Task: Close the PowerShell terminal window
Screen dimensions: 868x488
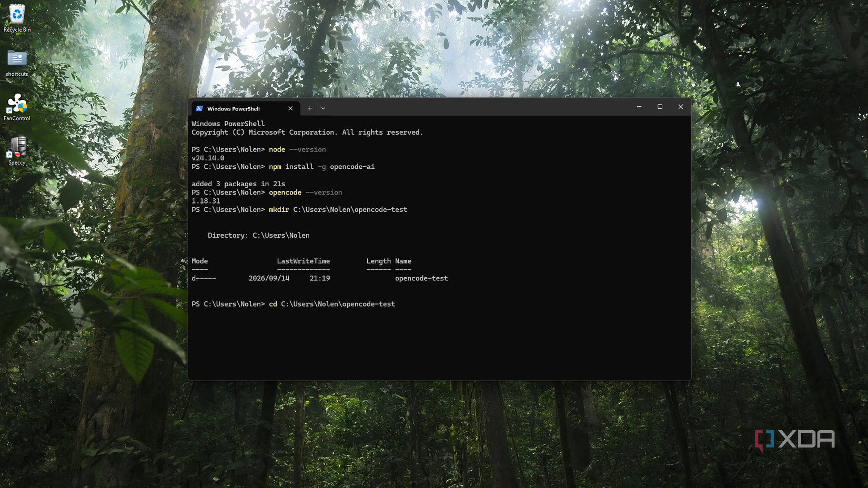Action: click(681, 107)
